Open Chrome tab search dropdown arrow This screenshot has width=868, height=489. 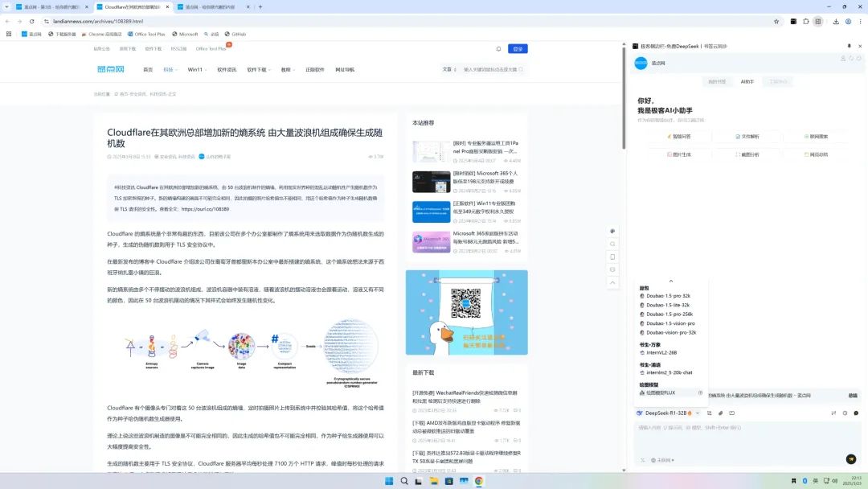pyautogui.click(x=6, y=7)
